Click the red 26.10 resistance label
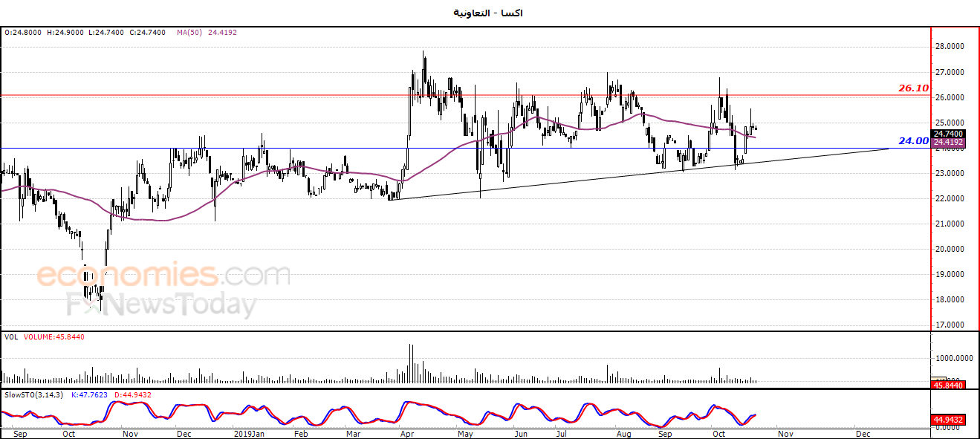The width and height of the screenshot is (980, 439). click(913, 88)
